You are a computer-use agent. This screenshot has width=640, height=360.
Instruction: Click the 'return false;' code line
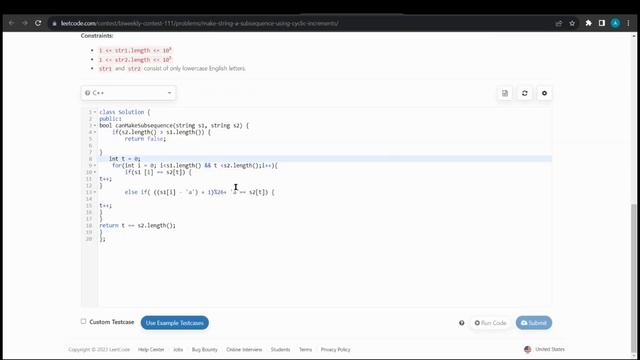(x=145, y=139)
